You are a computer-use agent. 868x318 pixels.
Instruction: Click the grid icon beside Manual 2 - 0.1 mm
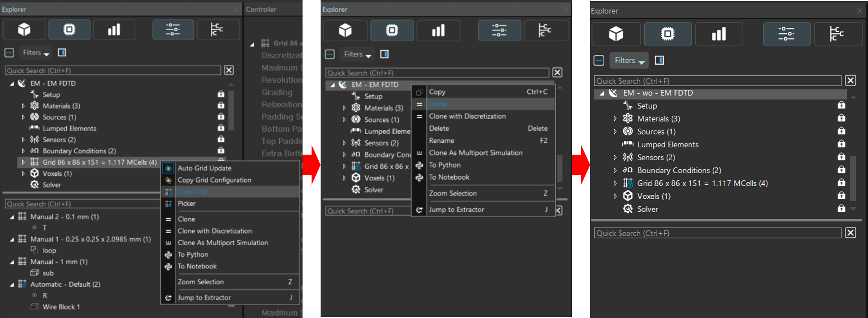pyautogui.click(x=22, y=216)
